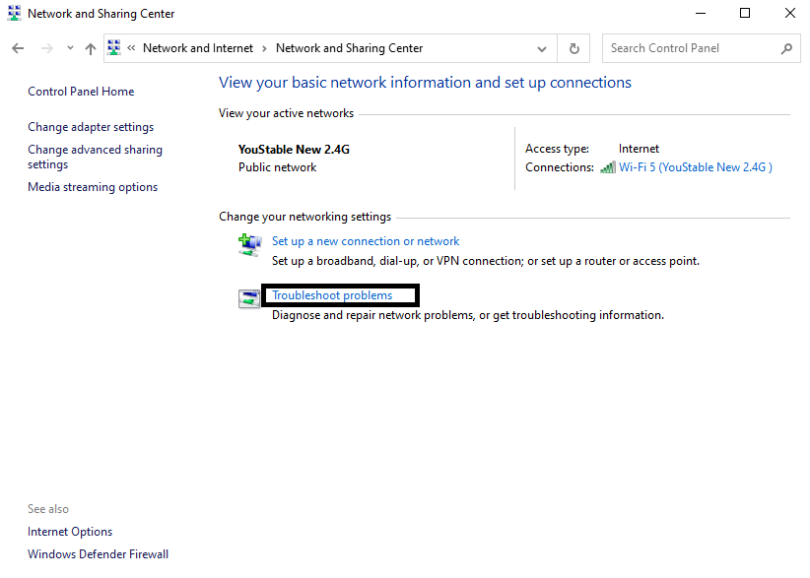Navigate up one level with the up arrow
This screenshot has height=578, width=810.
pyautogui.click(x=89, y=48)
